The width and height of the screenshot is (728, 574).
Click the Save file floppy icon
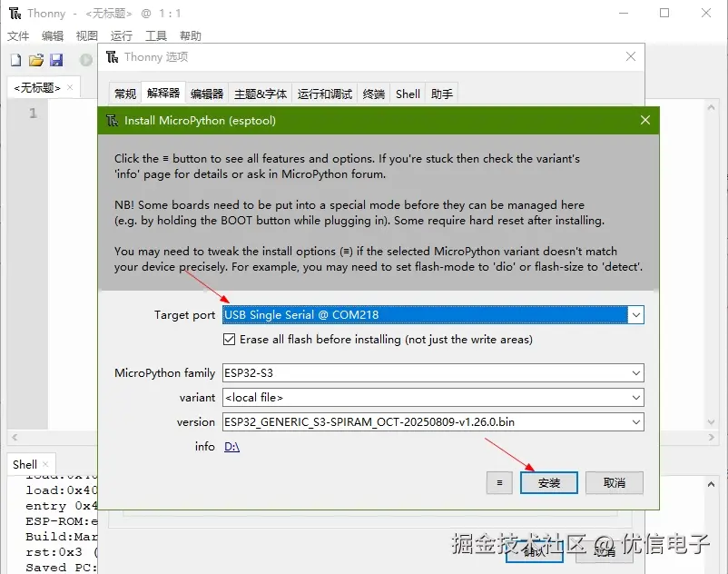pos(56,60)
